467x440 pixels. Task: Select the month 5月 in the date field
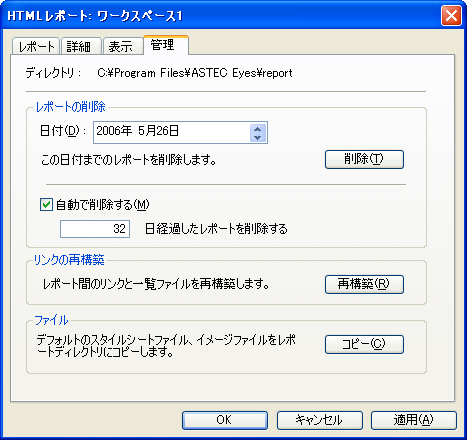coord(147,131)
